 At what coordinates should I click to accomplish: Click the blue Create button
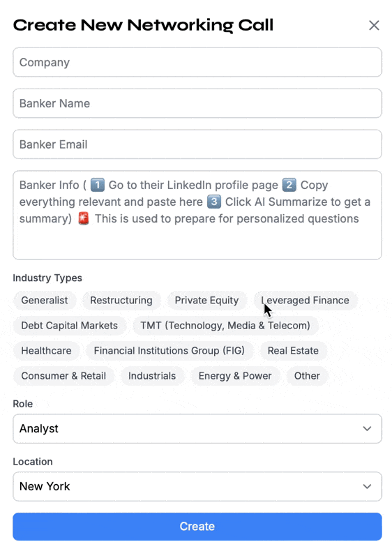coord(197,527)
